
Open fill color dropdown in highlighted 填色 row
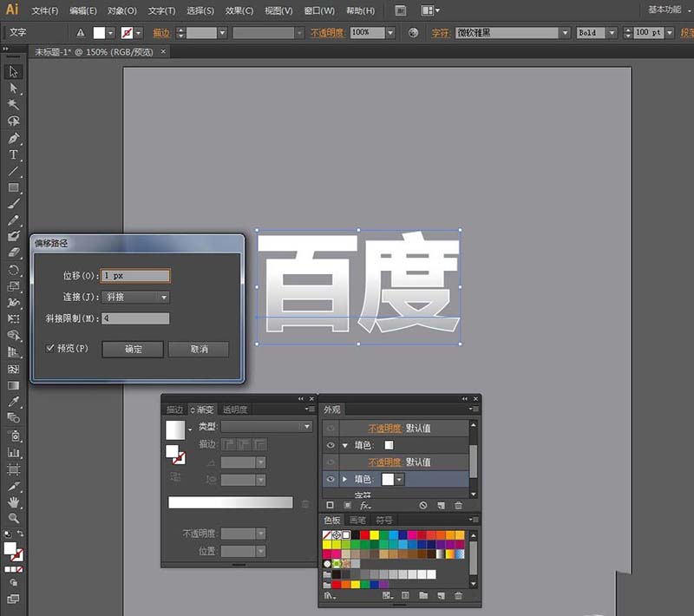coord(399,479)
